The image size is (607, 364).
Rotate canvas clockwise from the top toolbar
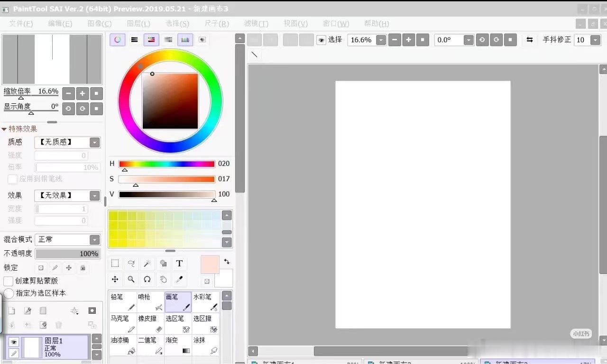point(496,40)
